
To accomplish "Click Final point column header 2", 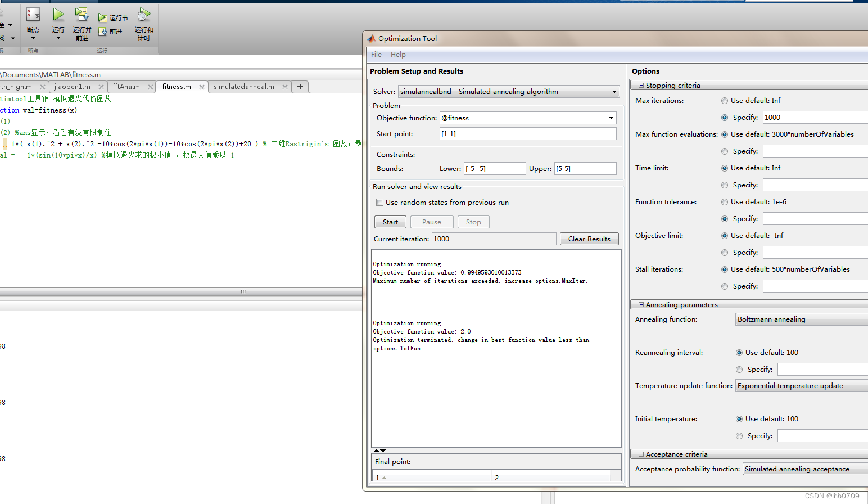I will tap(551, 478).
